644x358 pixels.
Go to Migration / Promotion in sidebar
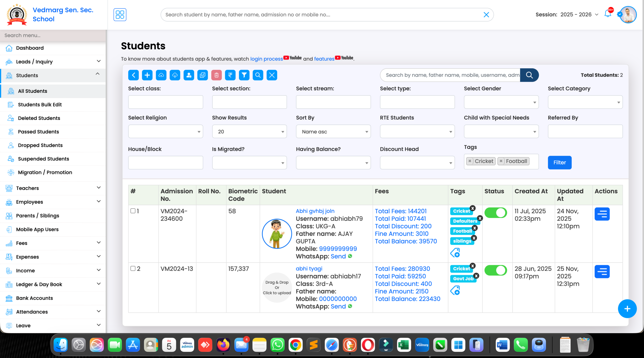pos(45,172)
